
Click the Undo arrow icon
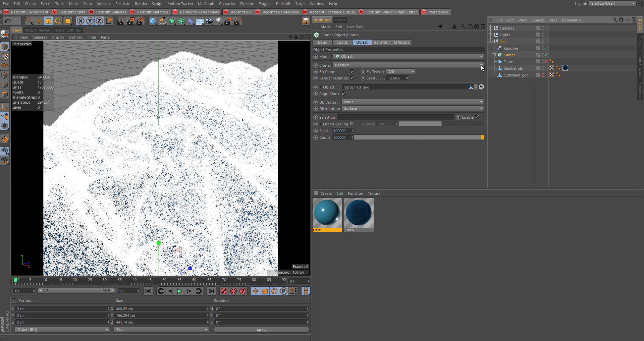click(x=7, y=21)
